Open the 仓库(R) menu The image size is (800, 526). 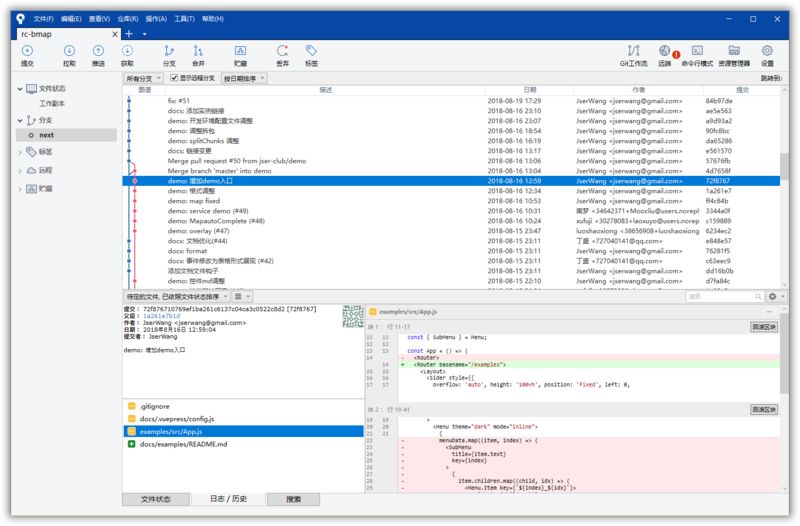tap(128, 19)
